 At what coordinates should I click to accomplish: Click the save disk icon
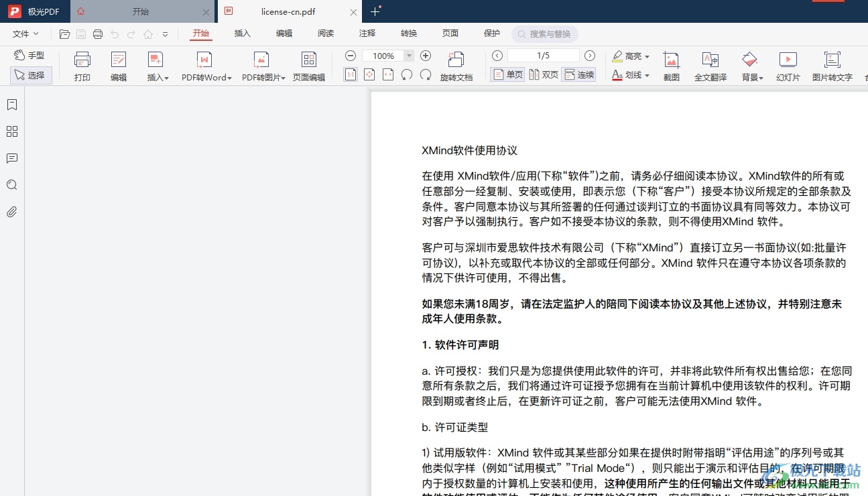(x=81, y=34)
